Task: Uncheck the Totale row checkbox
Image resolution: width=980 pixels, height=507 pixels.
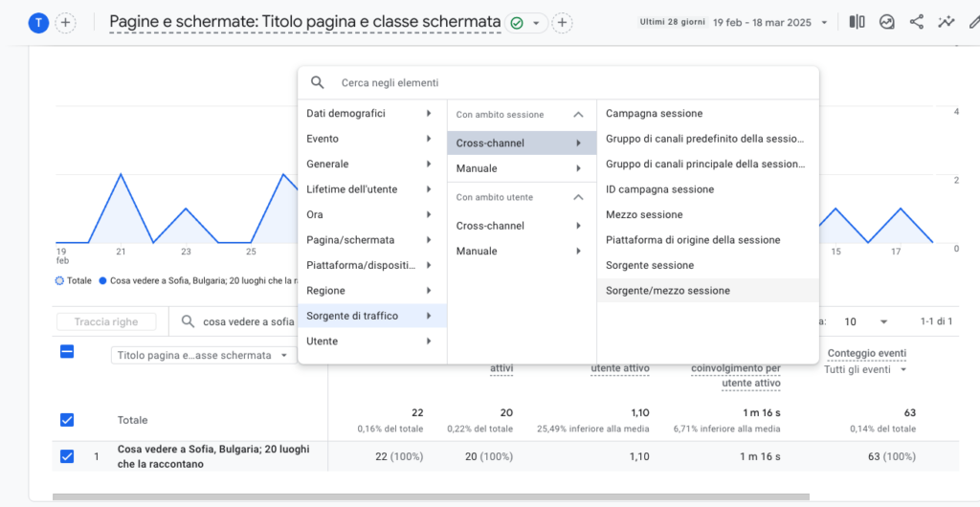Action: 67,419
